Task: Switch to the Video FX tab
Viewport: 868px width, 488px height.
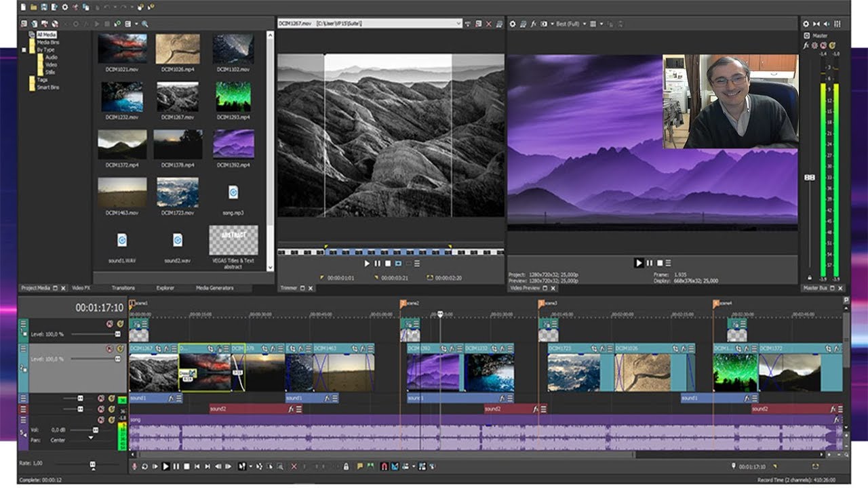Action: point(81,288)
